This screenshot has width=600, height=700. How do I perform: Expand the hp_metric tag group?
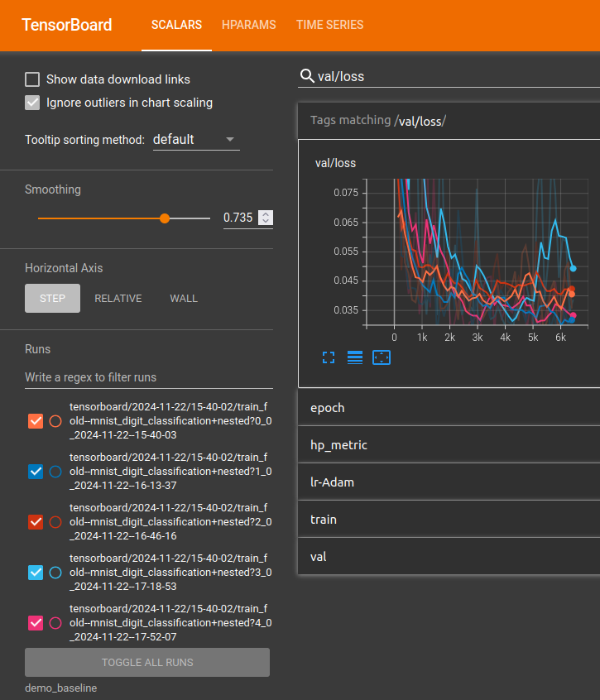point(449,445)
